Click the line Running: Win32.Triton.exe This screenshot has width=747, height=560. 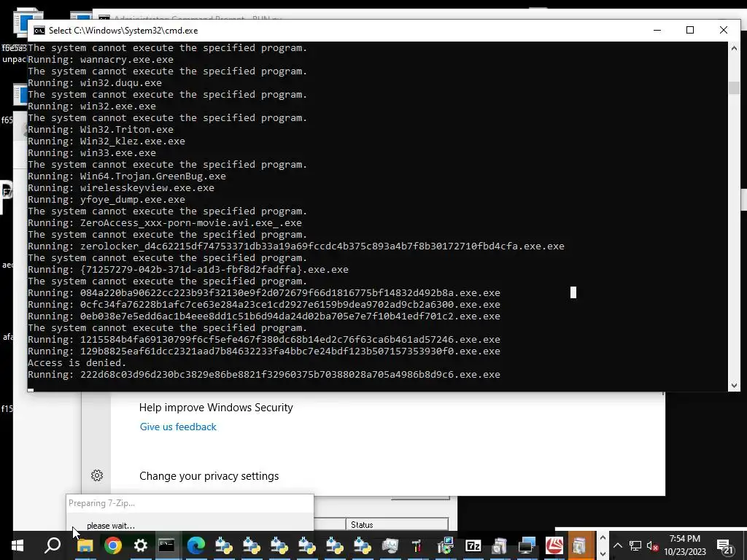pyautogui.click(x=101, y=130)
